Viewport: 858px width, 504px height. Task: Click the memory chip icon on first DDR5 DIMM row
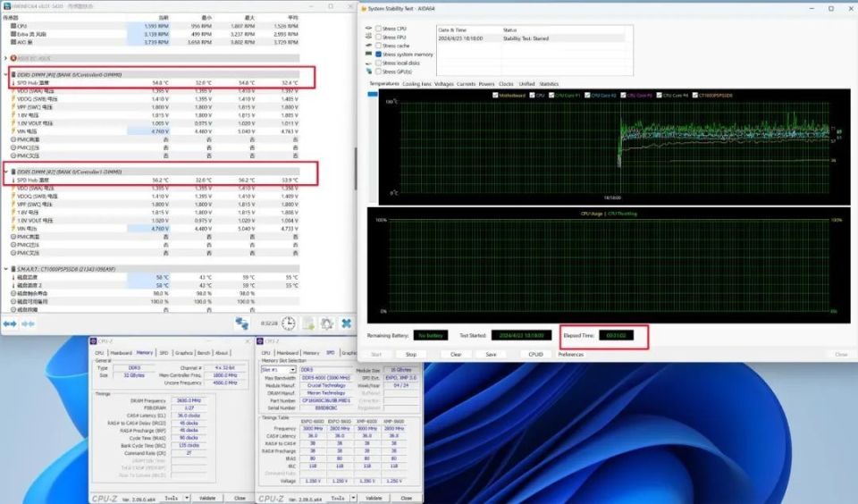[x=13, y=74]
